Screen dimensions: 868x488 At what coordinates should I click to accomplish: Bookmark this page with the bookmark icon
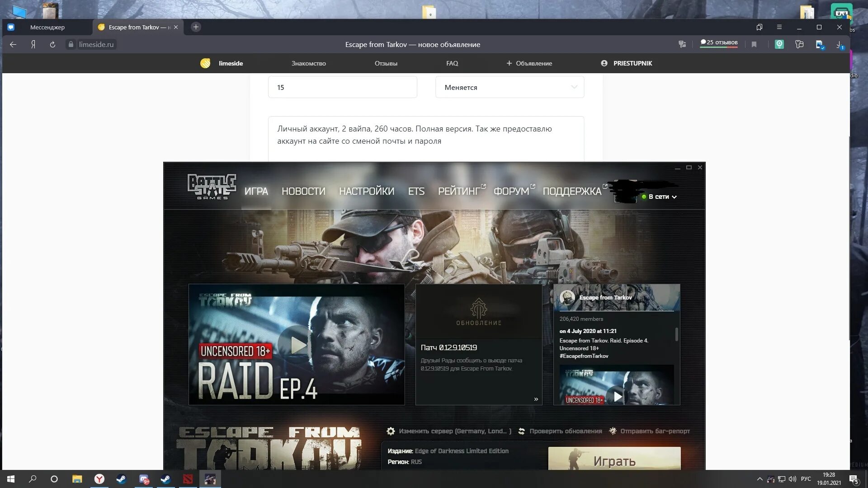coord(754,44)
